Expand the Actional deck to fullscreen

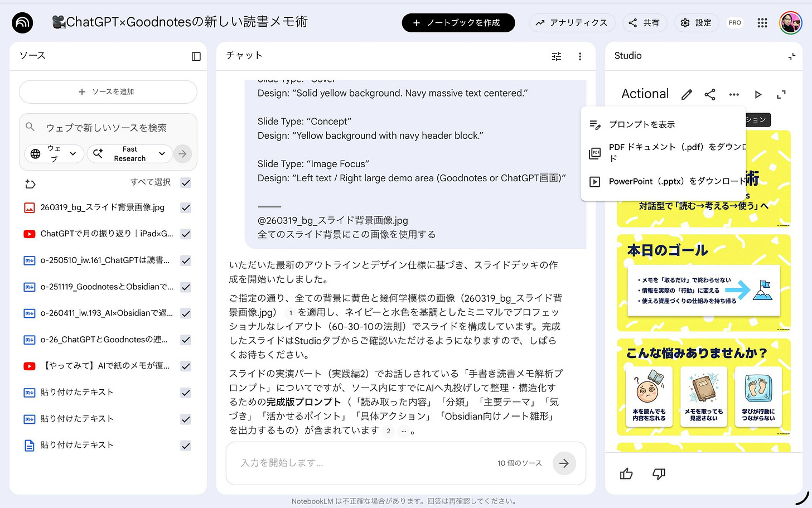pyautogui.click(x=781, y=94)
